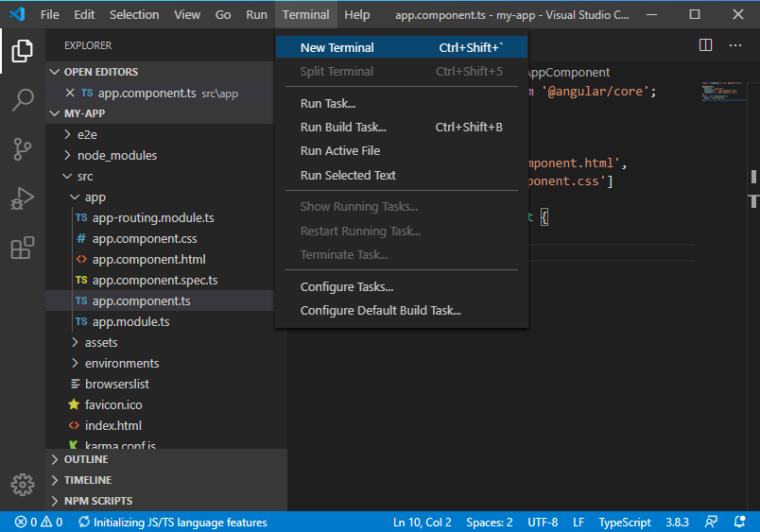
Task: Open the Help menu
Action: (x=357, y=14)
